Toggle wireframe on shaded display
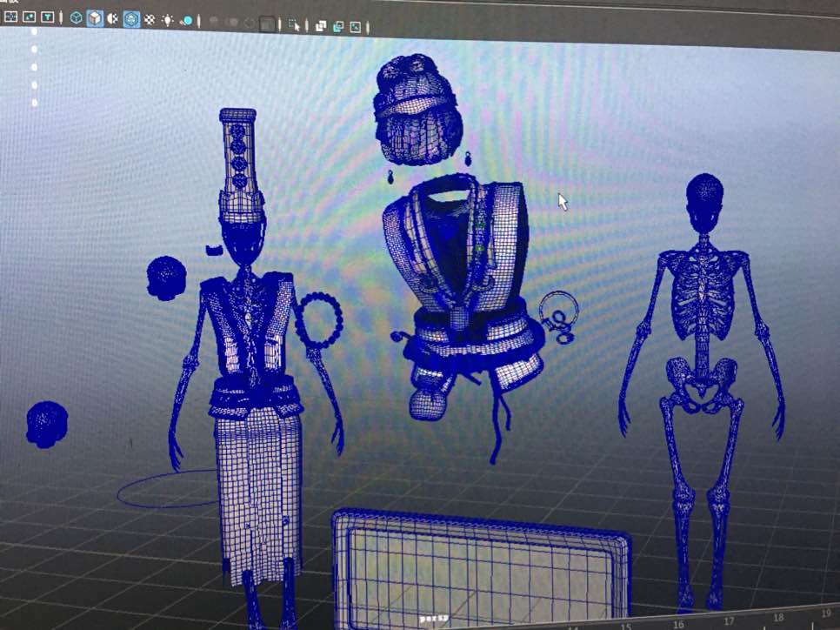The image size is (840, 630). click(131, 19)
